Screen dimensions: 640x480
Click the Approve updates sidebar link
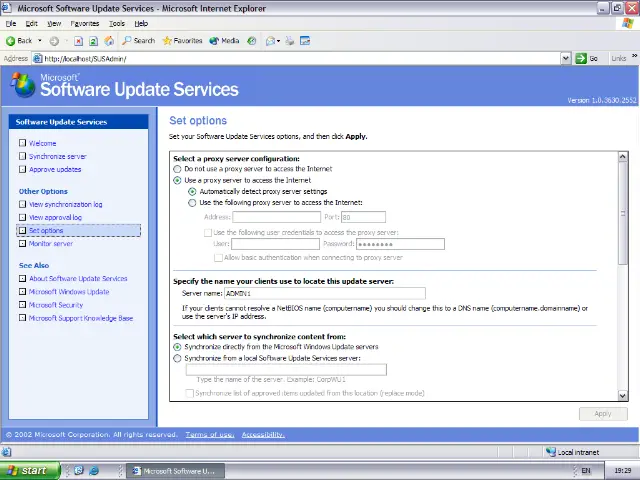pyautogui.click(x=55, y=169)
